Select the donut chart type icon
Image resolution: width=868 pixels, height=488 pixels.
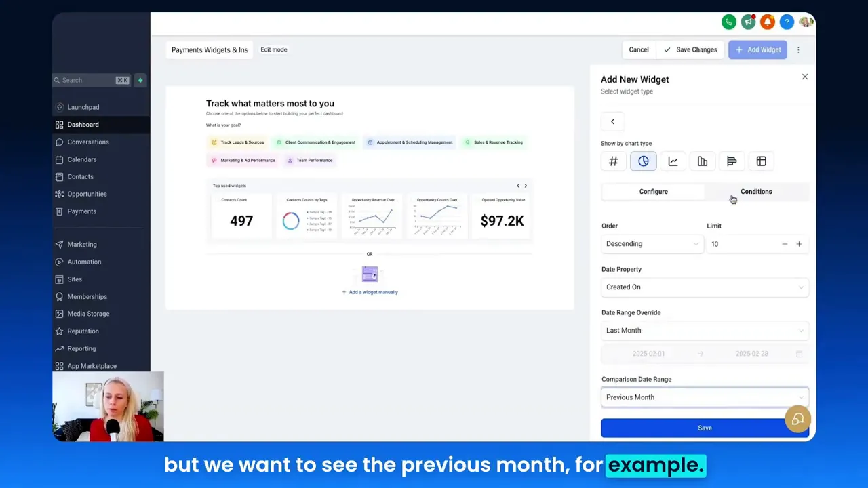point(643,161)
